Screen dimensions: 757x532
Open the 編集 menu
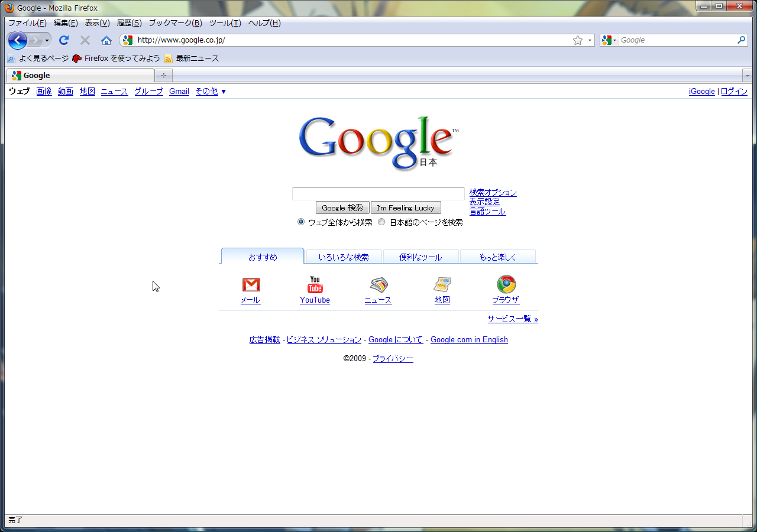click(x=66, y=23)
